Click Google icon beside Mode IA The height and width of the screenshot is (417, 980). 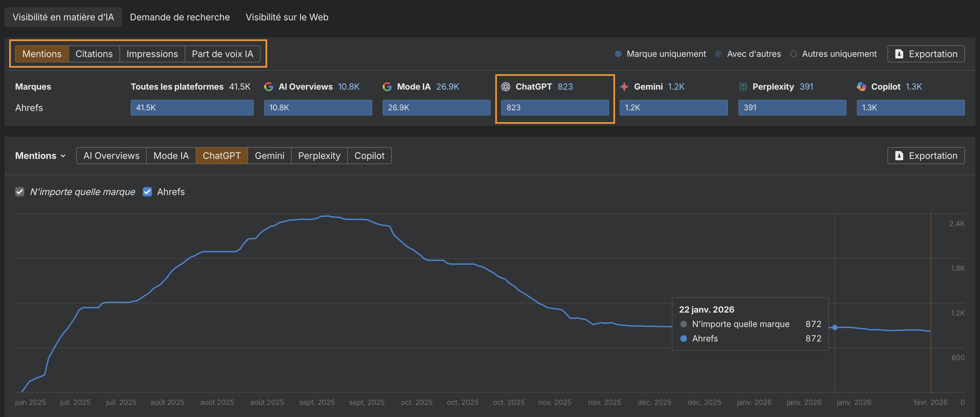click(387, 87)
